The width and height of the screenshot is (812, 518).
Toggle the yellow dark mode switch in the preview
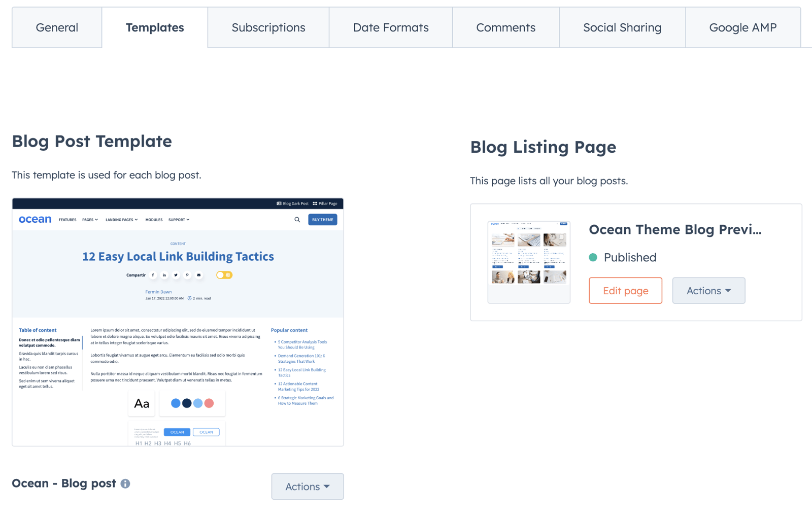[224, 275]
